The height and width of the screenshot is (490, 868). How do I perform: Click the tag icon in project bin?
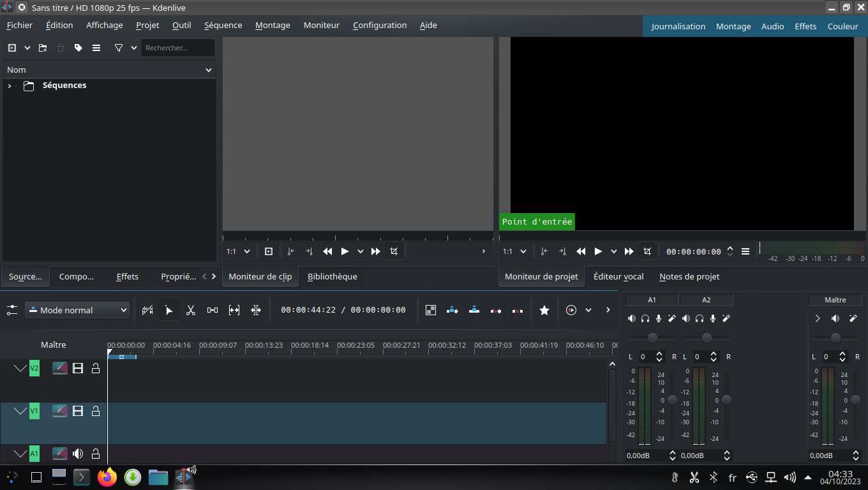[79, 48]
